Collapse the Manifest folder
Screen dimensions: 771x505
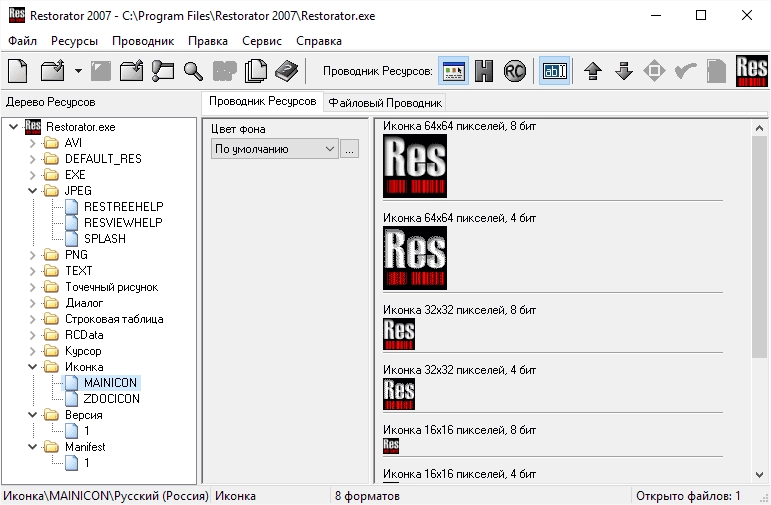pos(32,447)
